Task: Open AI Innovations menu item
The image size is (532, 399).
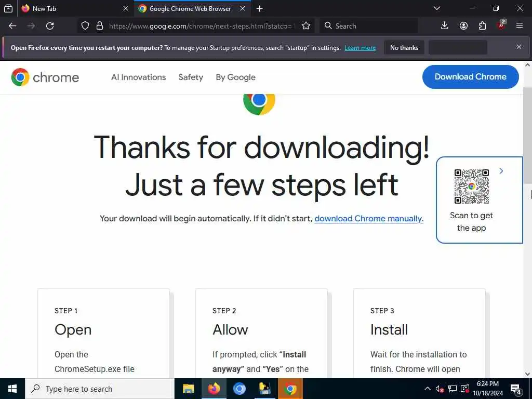Action: click(x=138, y=77)
